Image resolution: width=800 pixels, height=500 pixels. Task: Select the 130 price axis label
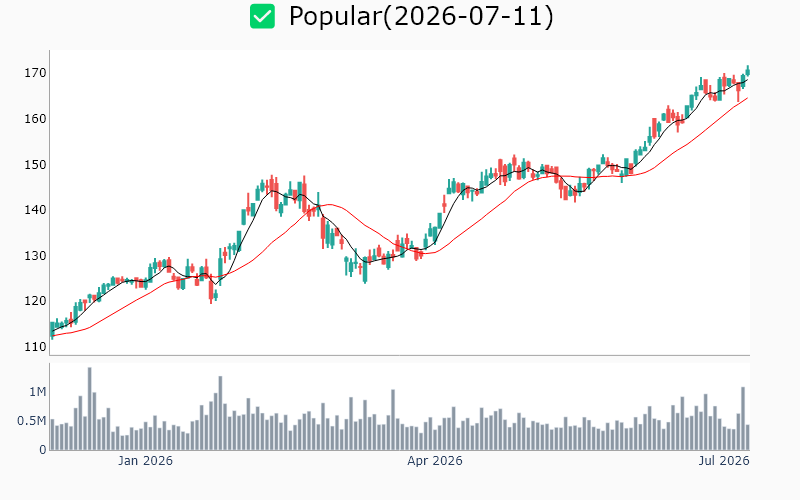point(35,256)
